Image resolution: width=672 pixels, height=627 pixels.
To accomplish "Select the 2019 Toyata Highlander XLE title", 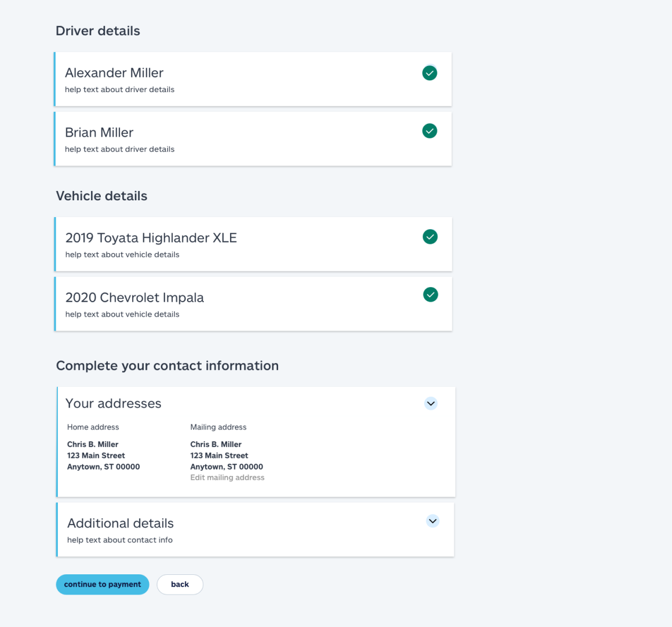I will click(151, 238).
